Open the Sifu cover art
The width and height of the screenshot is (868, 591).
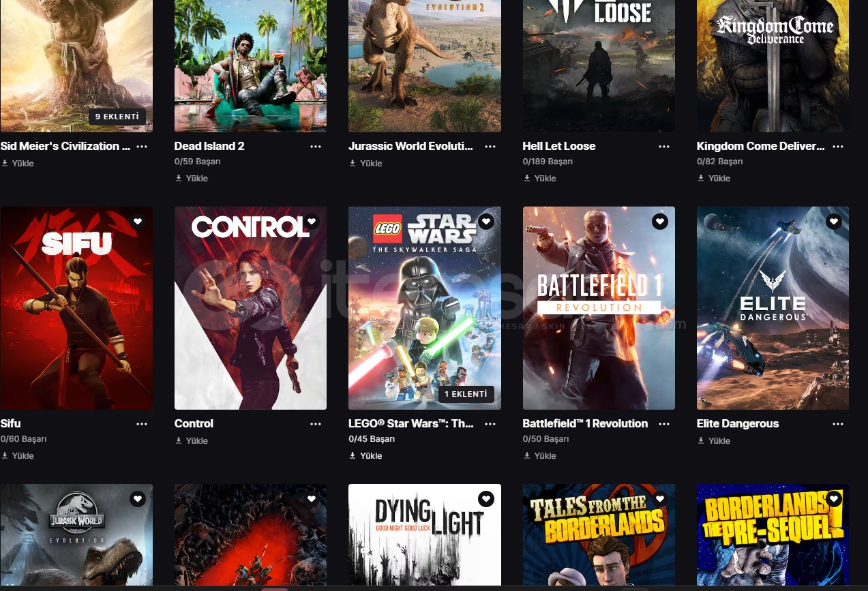click(76, 308)
